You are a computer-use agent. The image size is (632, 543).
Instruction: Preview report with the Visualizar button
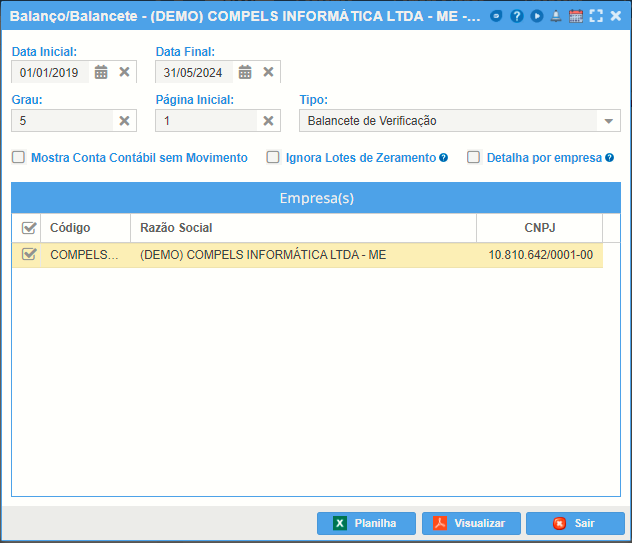[471, 523]
